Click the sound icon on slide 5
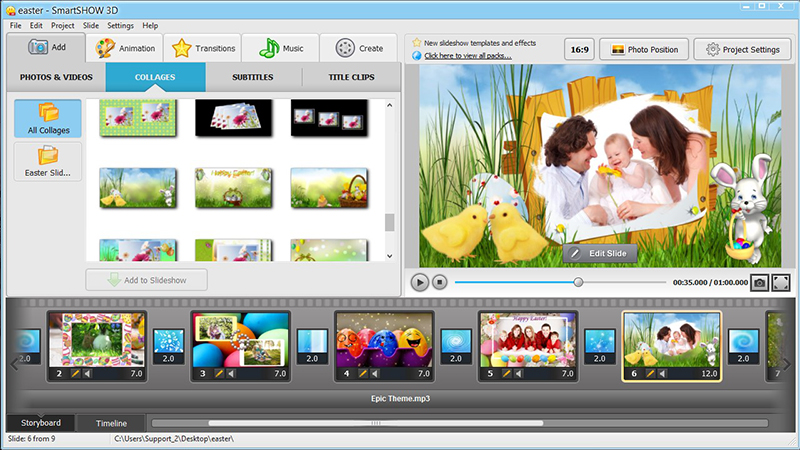Screen dimensions: 800x450 [x=518, y=373]
